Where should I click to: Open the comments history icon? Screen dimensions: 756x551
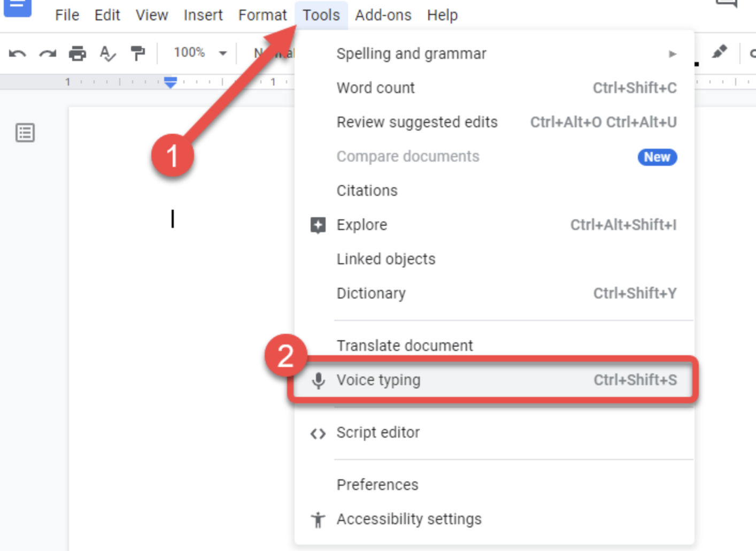coord(727,4)
